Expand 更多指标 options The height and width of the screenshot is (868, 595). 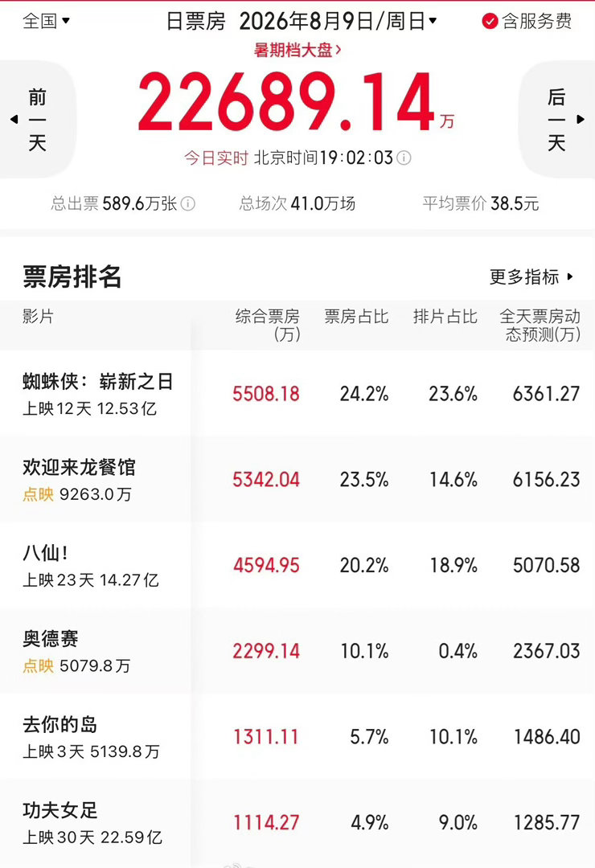[531, 276]
